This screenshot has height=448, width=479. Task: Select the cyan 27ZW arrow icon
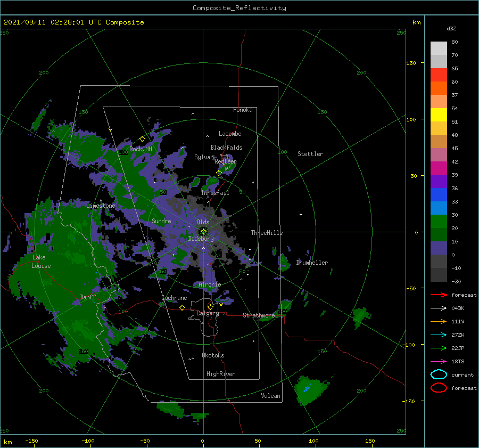(x=439, y=335)
